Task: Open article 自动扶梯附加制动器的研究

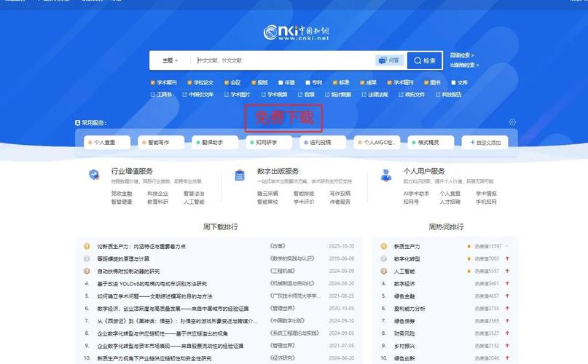Action: [128, 271]
